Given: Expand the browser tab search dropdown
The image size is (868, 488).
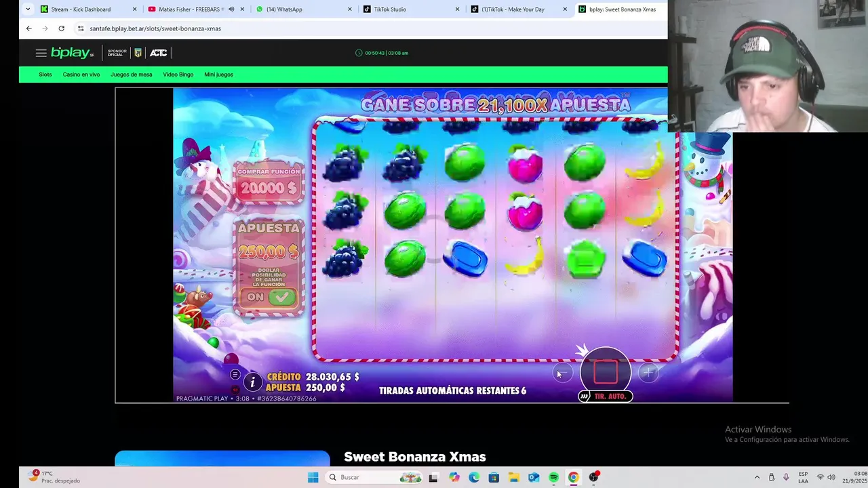Looking at the screenshot, I should (x=28, y=9).
